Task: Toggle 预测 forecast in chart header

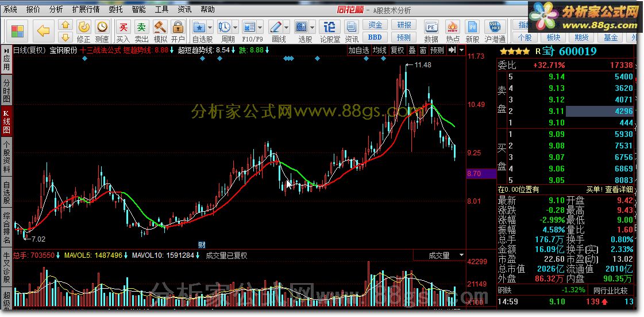Action: pos(437,50)
